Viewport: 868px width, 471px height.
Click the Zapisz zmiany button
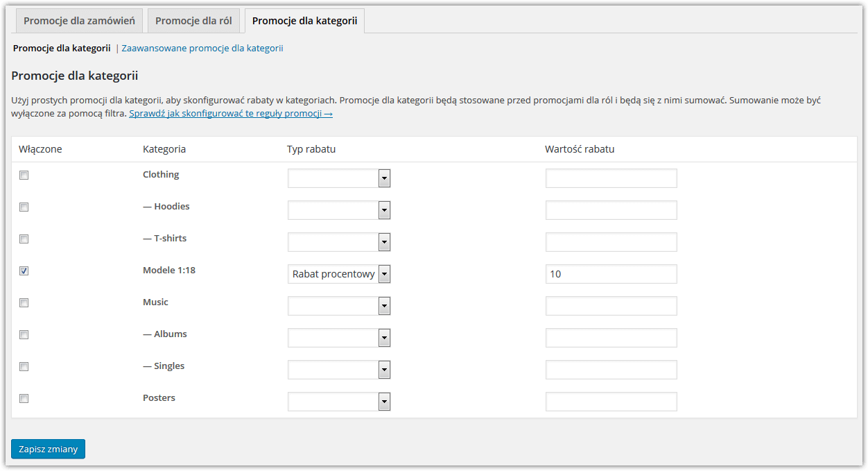(x=48, y=449)
